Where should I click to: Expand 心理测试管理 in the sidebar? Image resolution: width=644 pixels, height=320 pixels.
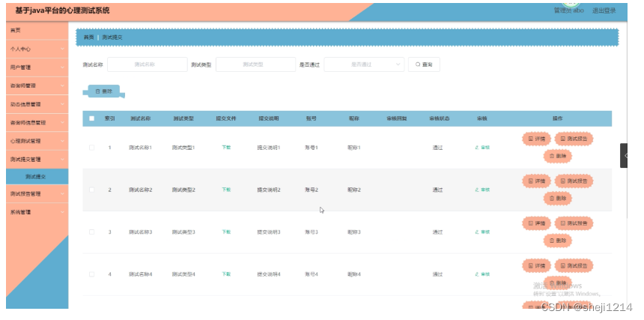(37, 141)
